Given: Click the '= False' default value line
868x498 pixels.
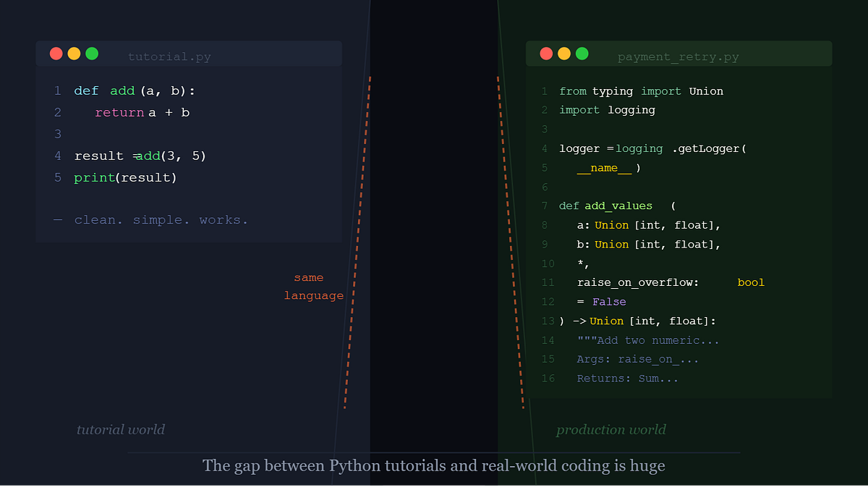Looking at the screenshot, I should point(601,301).
